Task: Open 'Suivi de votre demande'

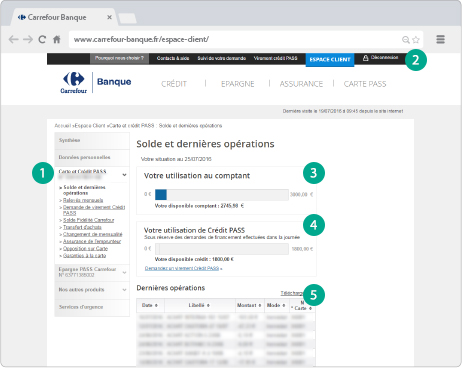Action: tap(222, 58)
